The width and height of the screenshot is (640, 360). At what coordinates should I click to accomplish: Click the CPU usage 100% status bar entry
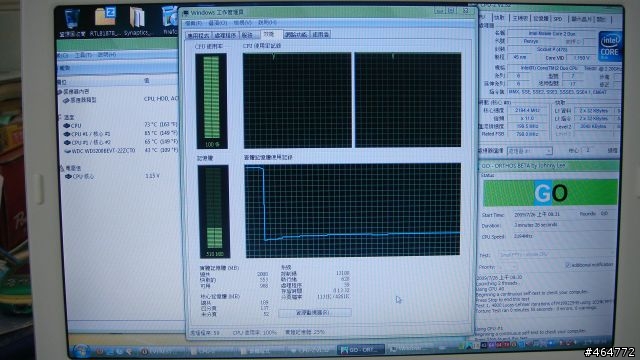[254, 333]
